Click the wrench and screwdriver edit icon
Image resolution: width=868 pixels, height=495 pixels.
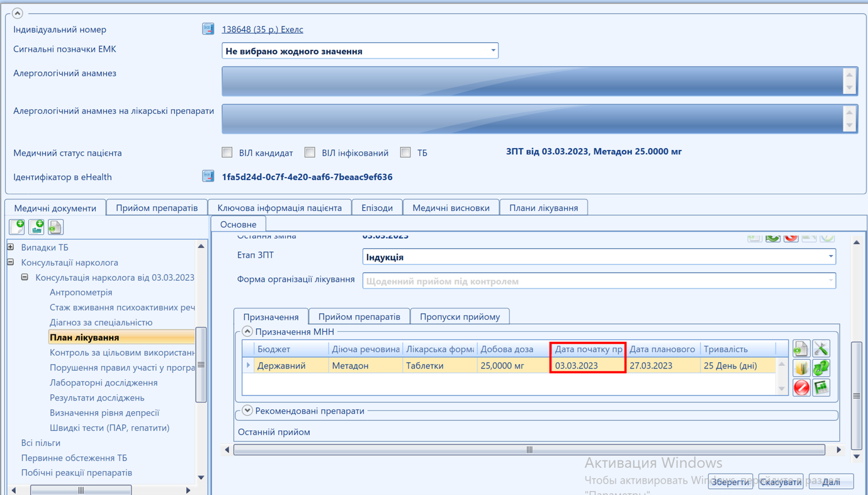pyautogui.click(x=821, y=348)
